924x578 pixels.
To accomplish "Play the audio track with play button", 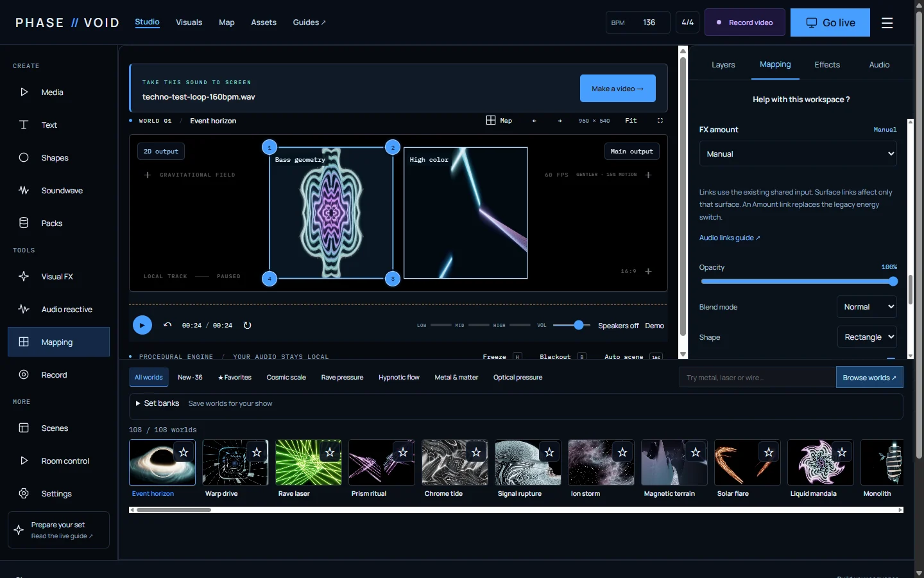I will pyautogui.click(x=142, y=325).
